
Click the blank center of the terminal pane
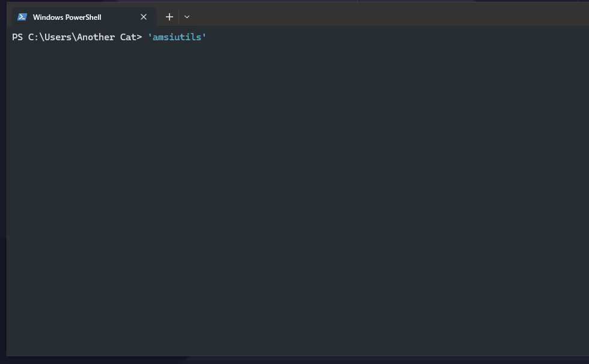pyautogui.click(x=298, y=192)
